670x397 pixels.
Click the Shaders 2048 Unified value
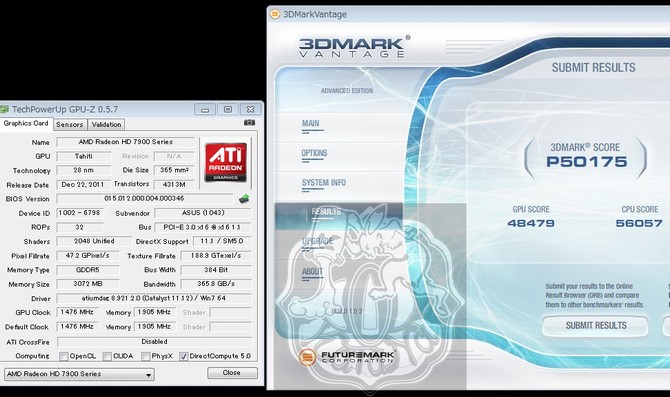click(x=94, y=241)
